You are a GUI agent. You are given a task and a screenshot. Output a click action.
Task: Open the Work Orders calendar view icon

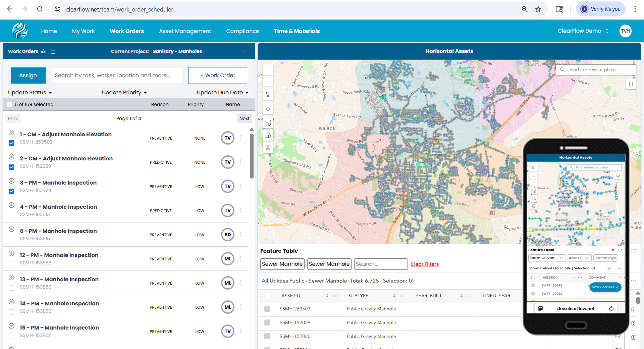tap(53, 51)
